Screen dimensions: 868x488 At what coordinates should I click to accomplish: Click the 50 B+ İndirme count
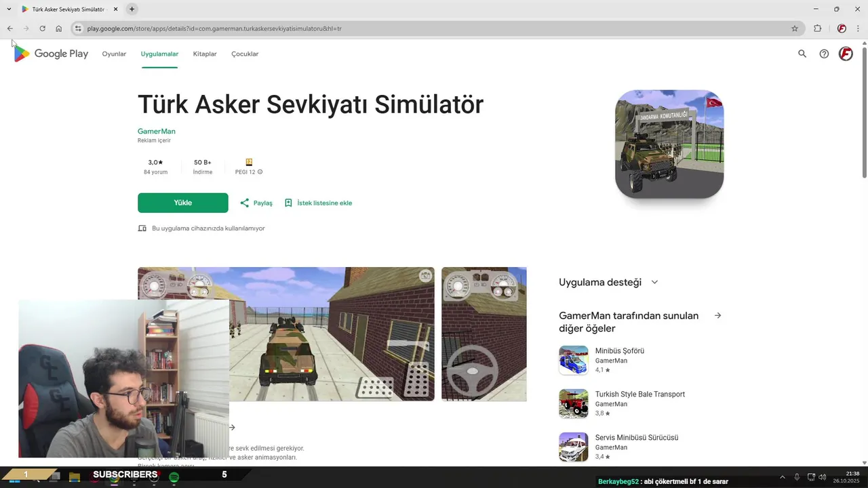[x=202, y=167]
